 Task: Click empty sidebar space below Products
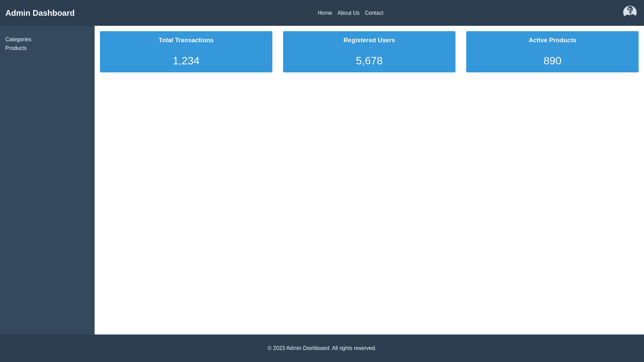point(47,188)
